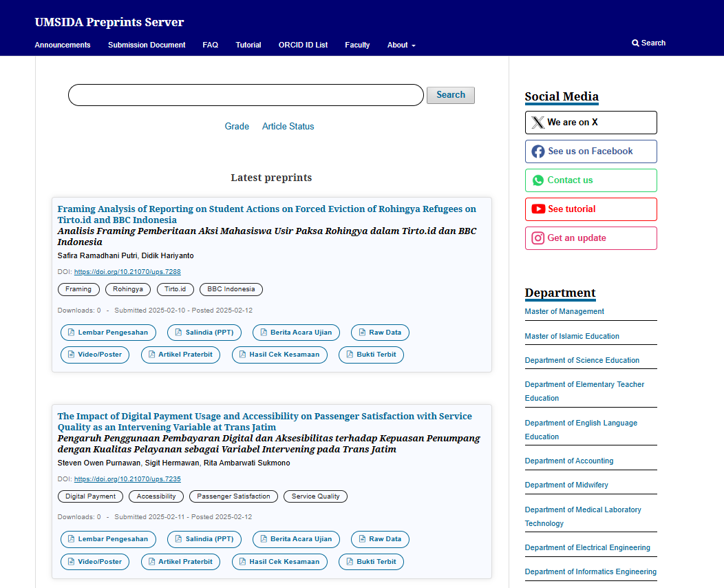The image size is (724, 588).
Task: Click the Facebook logo icon
Action: tap(538, 151)
